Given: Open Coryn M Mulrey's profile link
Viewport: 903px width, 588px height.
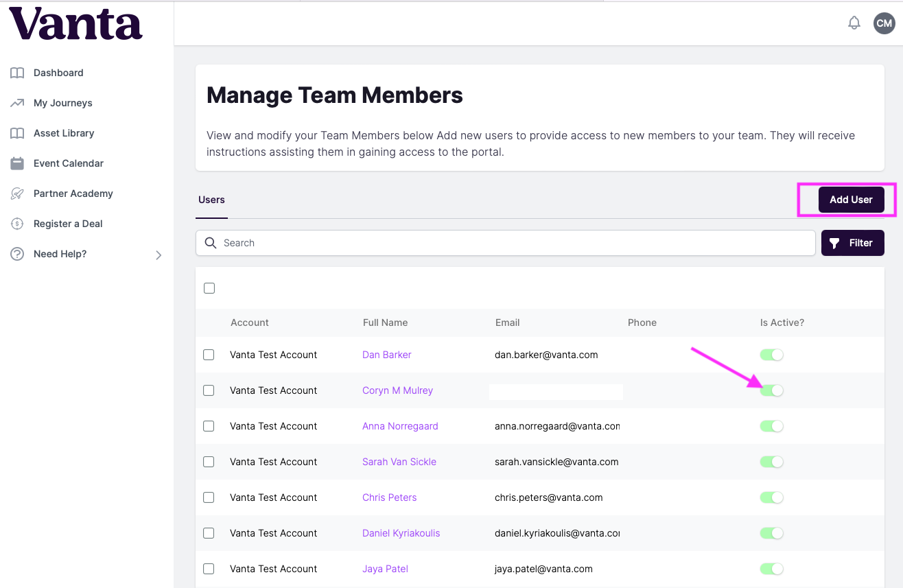Looking at the screenshot, I should [x=398, y=390].
